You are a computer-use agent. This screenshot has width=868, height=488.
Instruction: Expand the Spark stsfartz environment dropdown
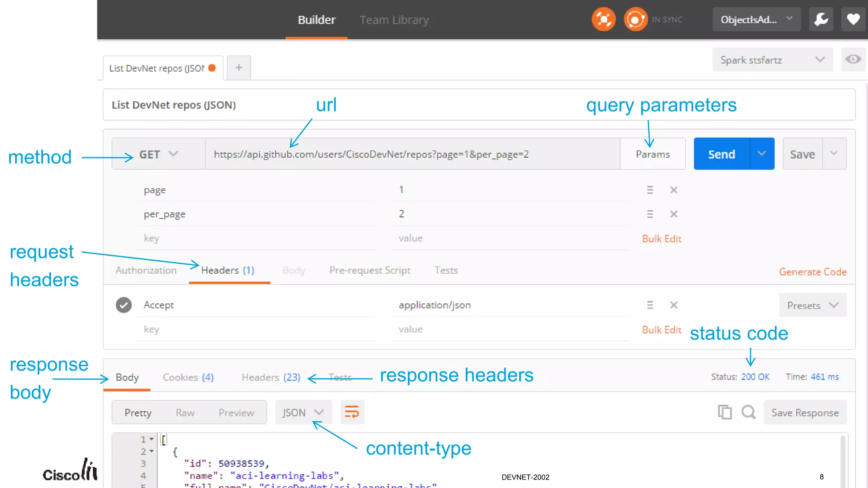tap(772, 60)
